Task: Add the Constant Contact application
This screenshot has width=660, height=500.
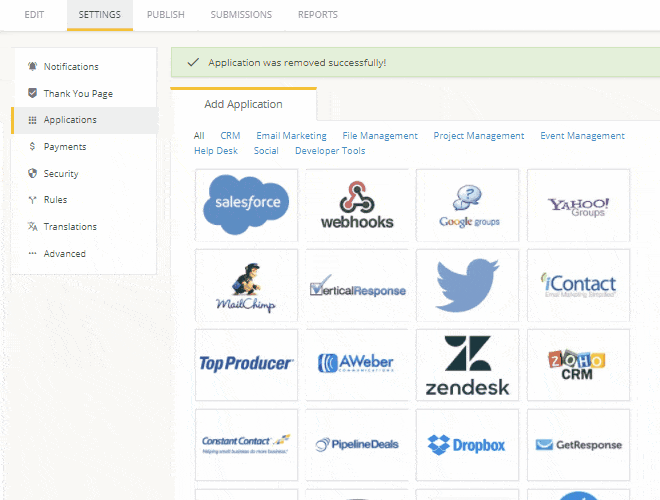Action: (246, 445)
